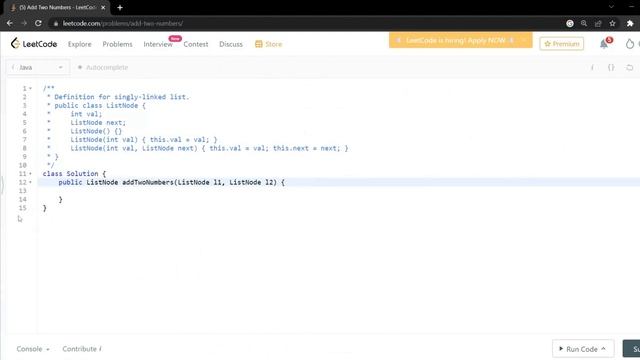Click the Store shop icon
Screen dimensions: 640x360
258,44
